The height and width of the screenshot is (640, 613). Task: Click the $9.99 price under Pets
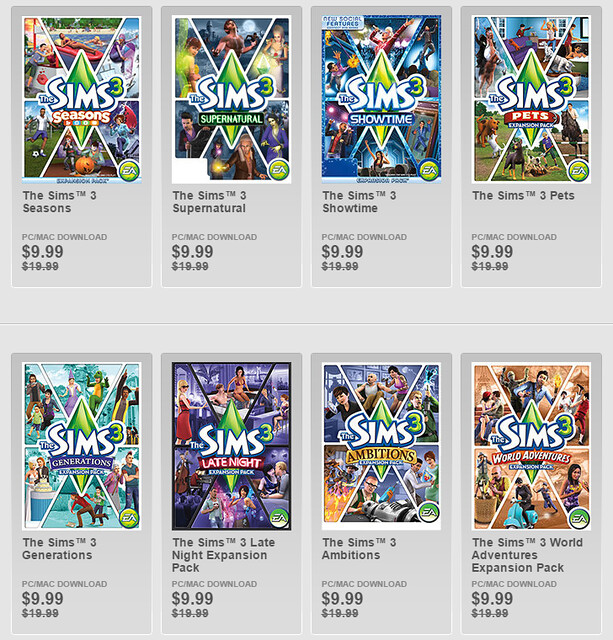(x=492, y=251)
